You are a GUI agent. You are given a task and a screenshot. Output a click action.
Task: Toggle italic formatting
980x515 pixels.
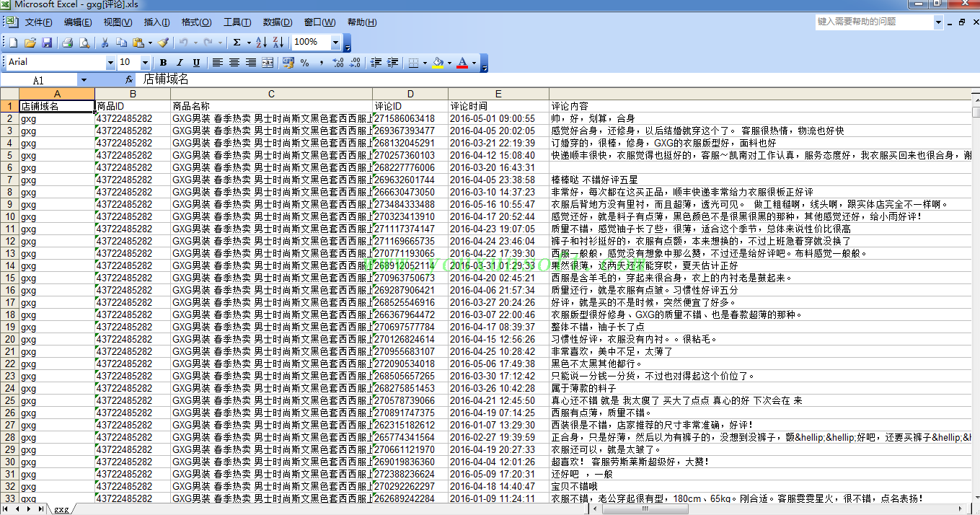(x=180, y=63)
